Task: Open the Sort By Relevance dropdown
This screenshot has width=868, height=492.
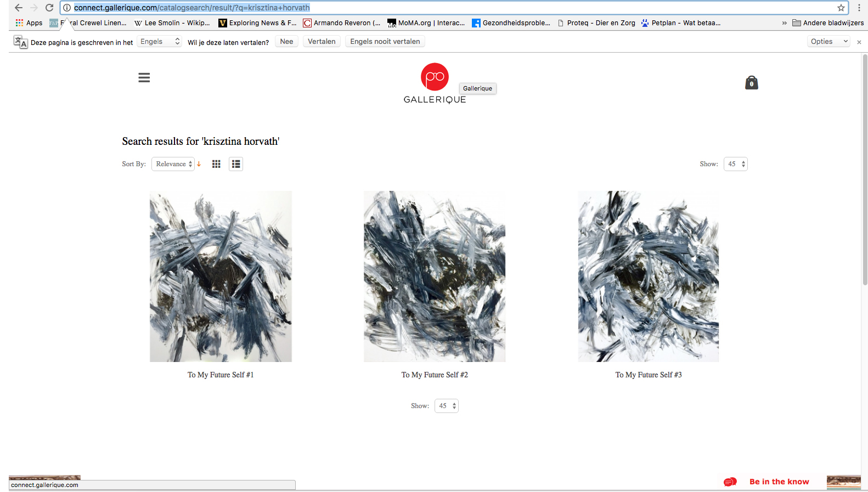Action: [x=173, y=164]
